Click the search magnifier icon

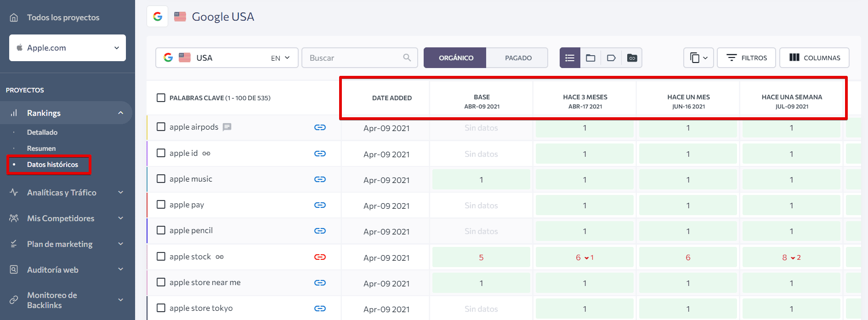(x=407, y=57)
